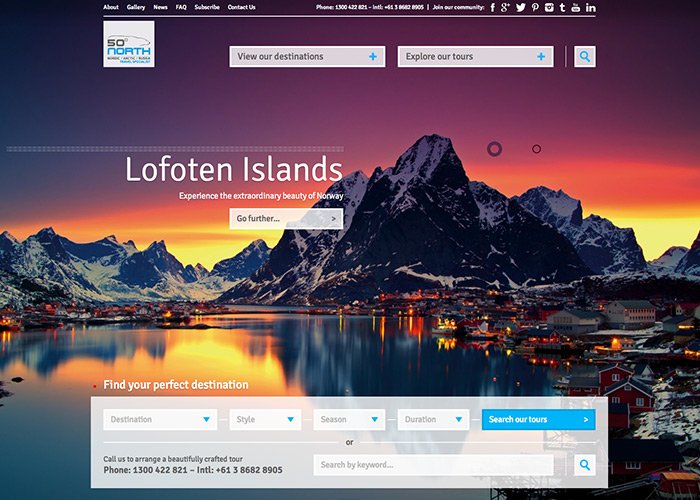Open the Gallery menu item

point(136,7)
